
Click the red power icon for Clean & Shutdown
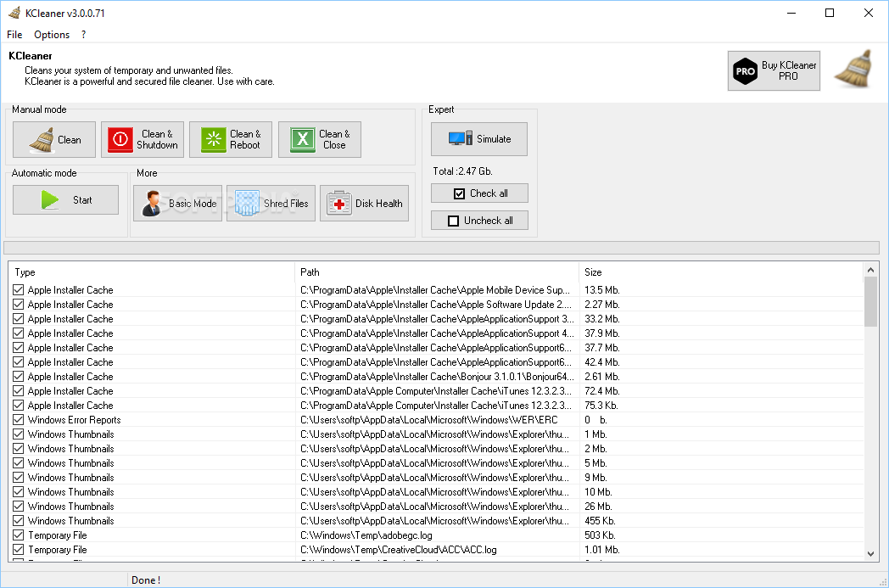tap(120, 139)
